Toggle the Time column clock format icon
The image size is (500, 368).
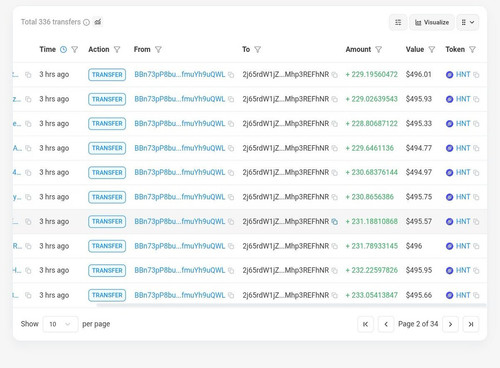tap(63, 50)
